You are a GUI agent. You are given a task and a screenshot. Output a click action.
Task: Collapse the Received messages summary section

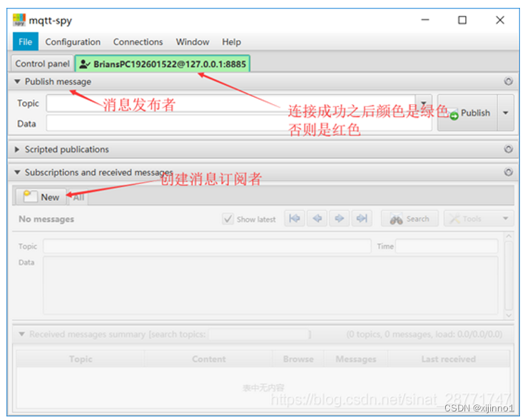tap(22, 334)
